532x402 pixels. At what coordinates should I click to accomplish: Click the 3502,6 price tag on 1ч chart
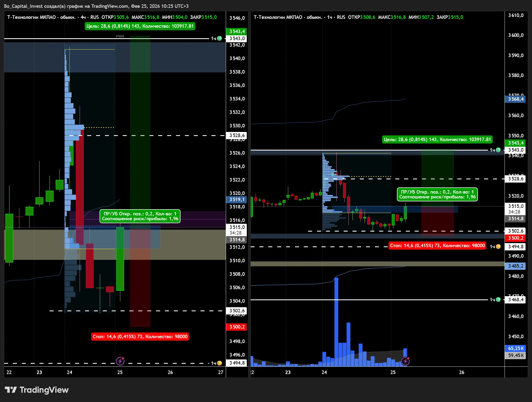tap(516, 231)
